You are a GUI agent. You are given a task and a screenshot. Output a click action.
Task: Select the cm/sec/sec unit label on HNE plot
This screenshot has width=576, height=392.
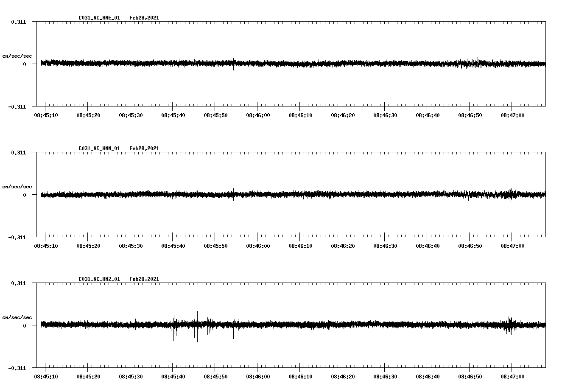point(17,56)
